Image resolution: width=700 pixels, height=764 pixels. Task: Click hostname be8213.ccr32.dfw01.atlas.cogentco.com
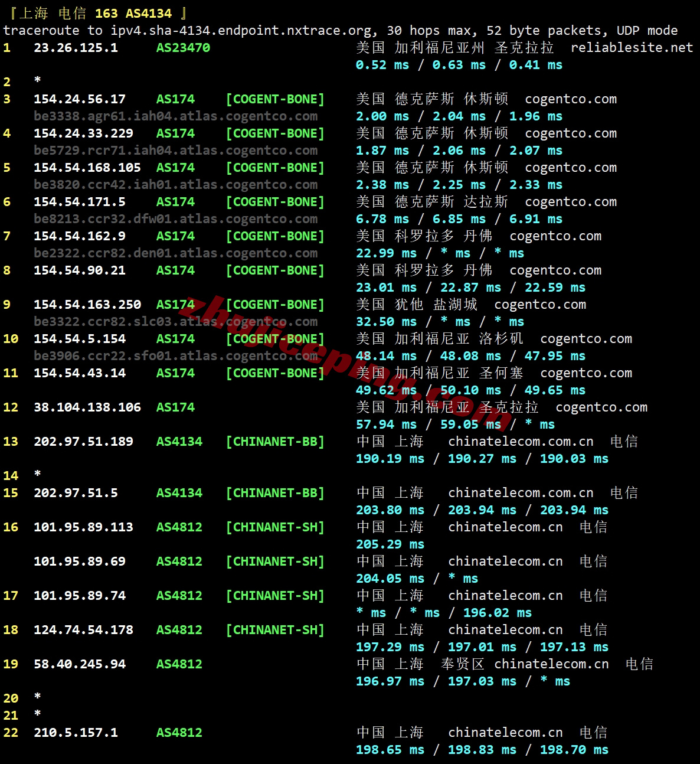pos(175,219)
